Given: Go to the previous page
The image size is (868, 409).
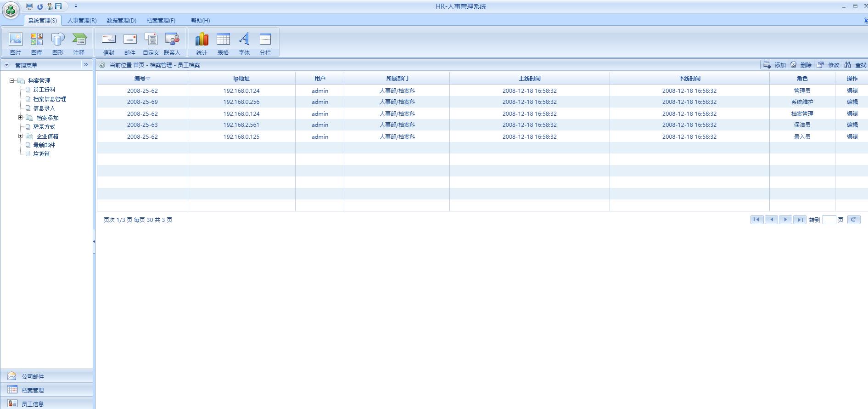Looking at the screenshot, I should [x=771, y=220].
